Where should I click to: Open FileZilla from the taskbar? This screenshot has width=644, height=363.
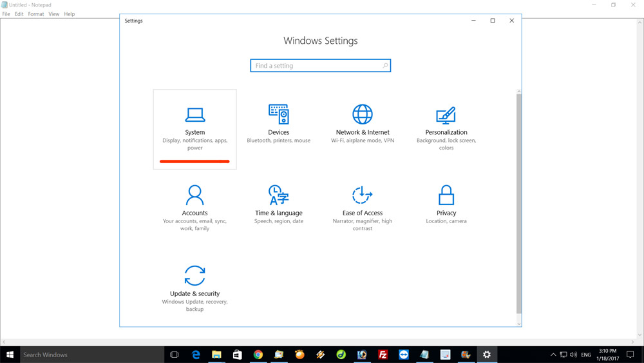383,355
